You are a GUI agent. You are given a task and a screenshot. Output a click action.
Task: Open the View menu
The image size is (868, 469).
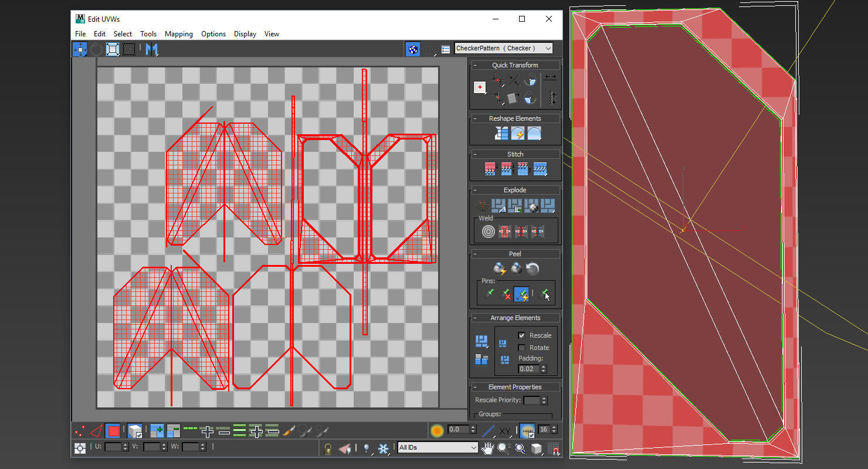(x=272, y=34)
